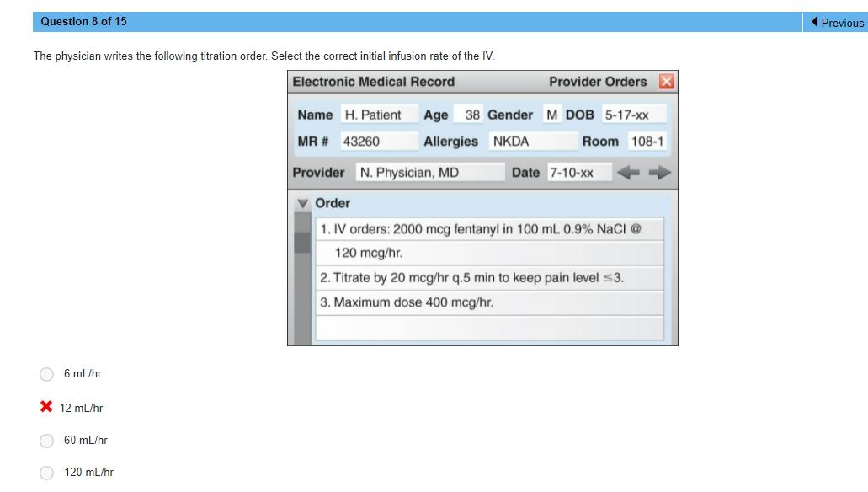Viewport: 868px width, 492px height.
Task: Click the arrow icon inside the Previous button
Action: 813,23
